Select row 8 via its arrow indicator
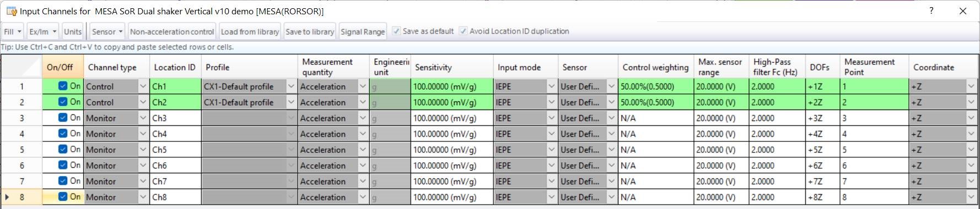980x209 pixels. pyautogui.click(x=7, y=197)
